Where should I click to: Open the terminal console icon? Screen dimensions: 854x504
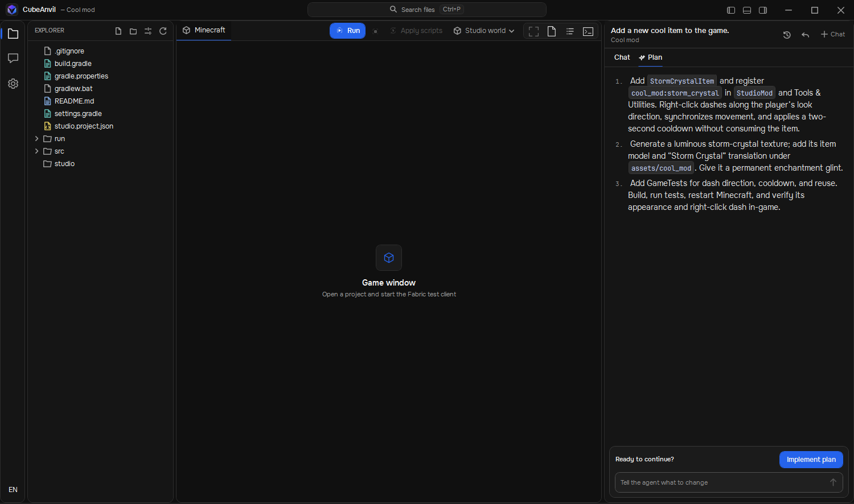(x=588, y=31)
